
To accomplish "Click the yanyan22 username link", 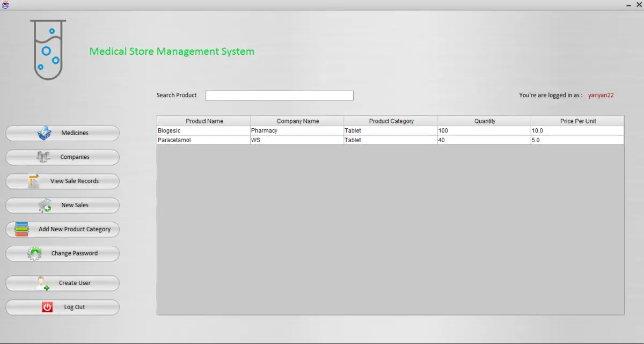I will [601, 95].
